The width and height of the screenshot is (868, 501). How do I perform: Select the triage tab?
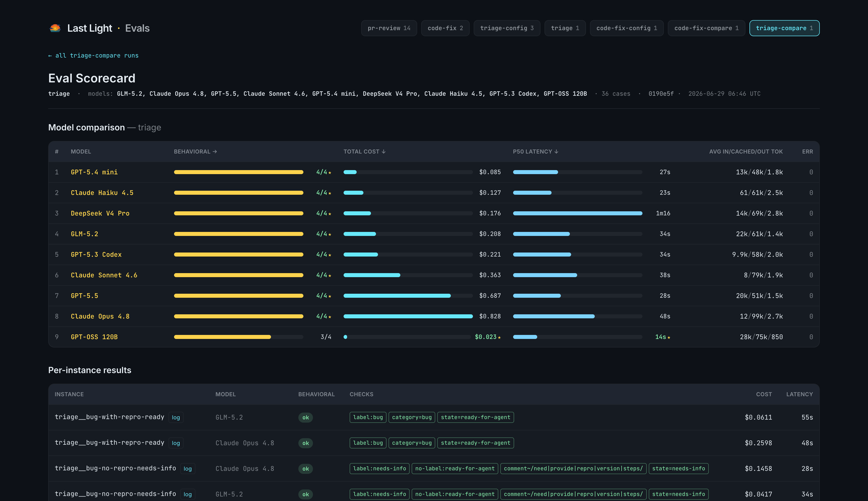click(565, 28)
